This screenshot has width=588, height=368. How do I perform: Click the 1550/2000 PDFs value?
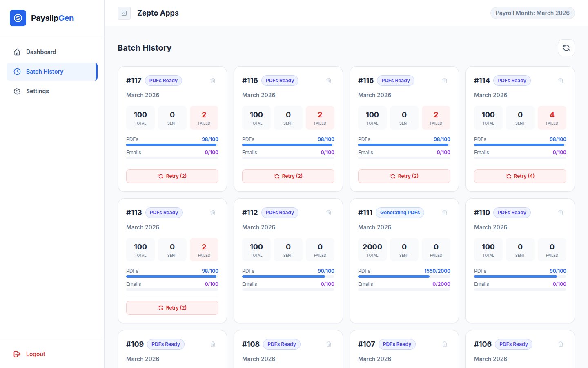pos(437,271)
